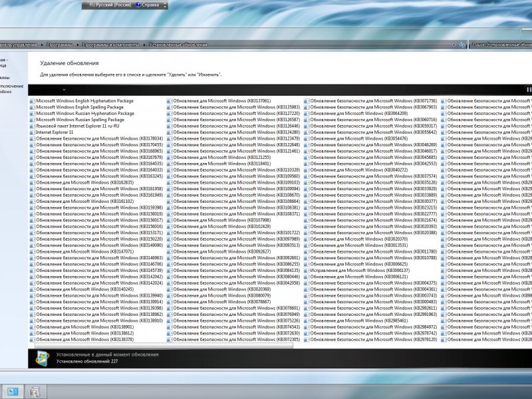Open the second taskbar icon for programs
This screenshot has height=399, width=532.
(x=35, y=392)
